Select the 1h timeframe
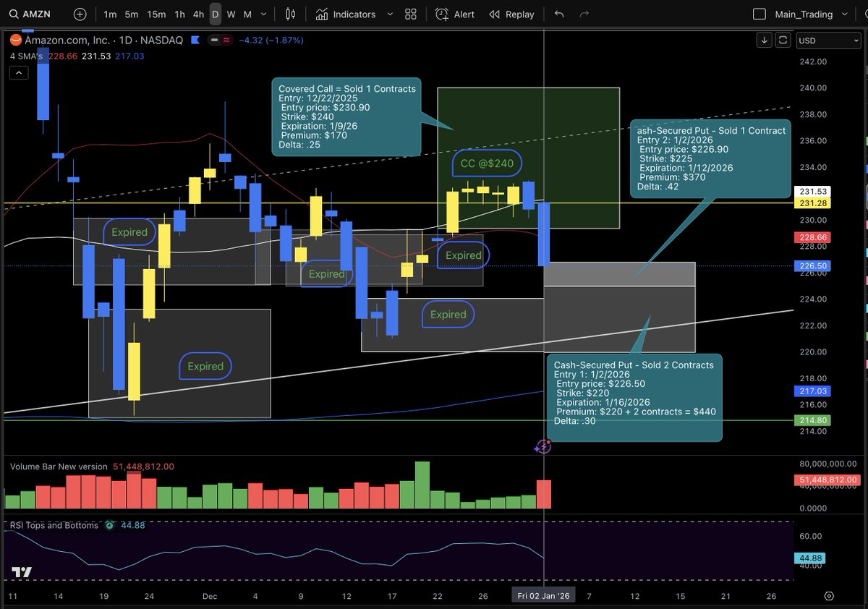Screen dimensions: 868x609 point(179,14)
